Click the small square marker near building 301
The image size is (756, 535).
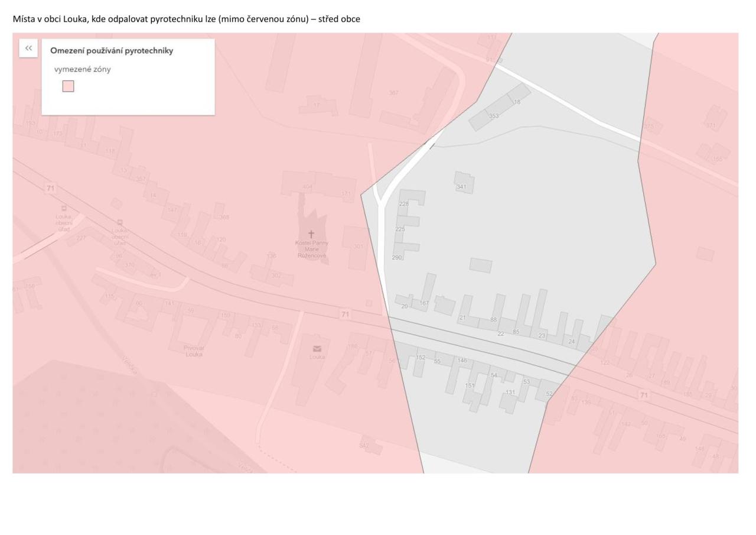coord(369,303)
